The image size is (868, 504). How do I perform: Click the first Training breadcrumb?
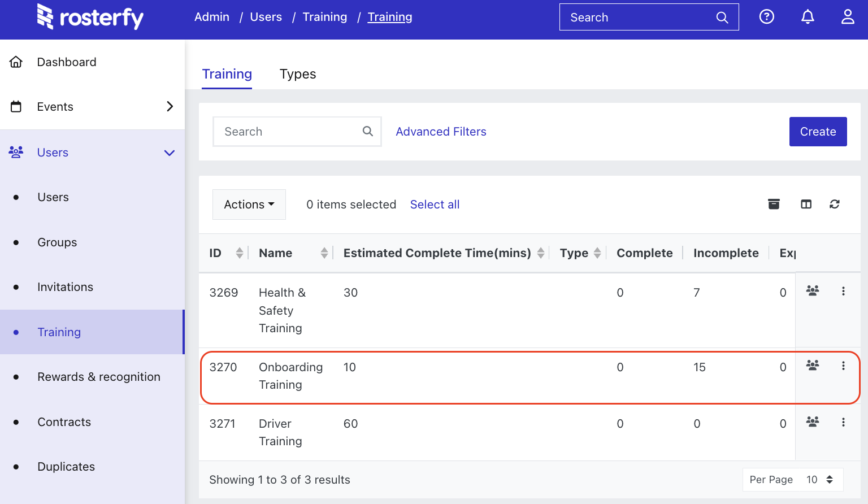[x=325, y=17]
